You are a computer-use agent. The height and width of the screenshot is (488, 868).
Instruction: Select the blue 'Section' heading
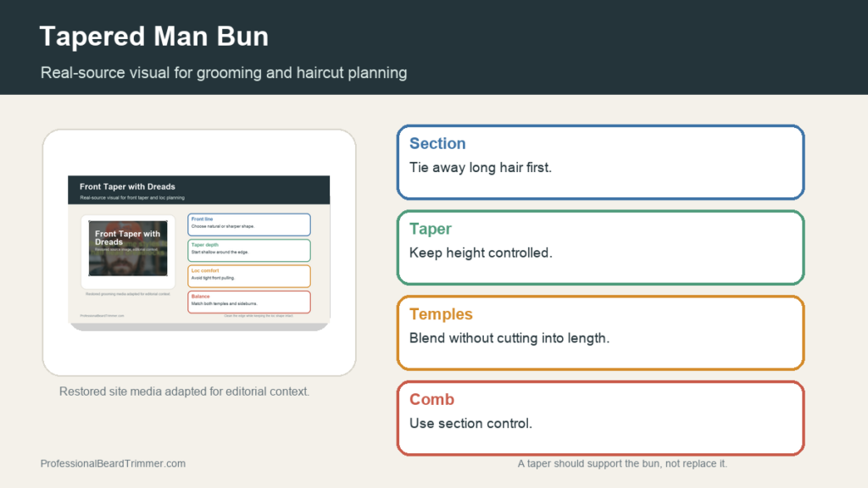[437, 143]
